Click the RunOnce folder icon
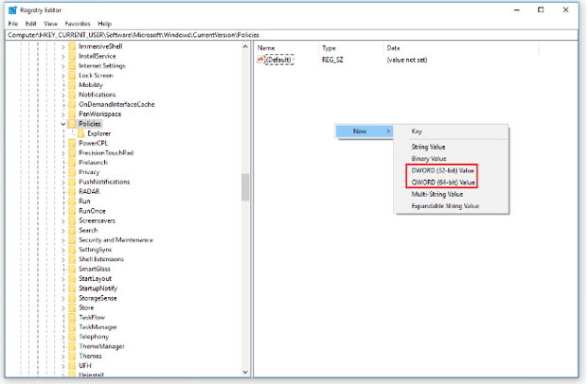The image size is (588, 384). pos(72,211)
